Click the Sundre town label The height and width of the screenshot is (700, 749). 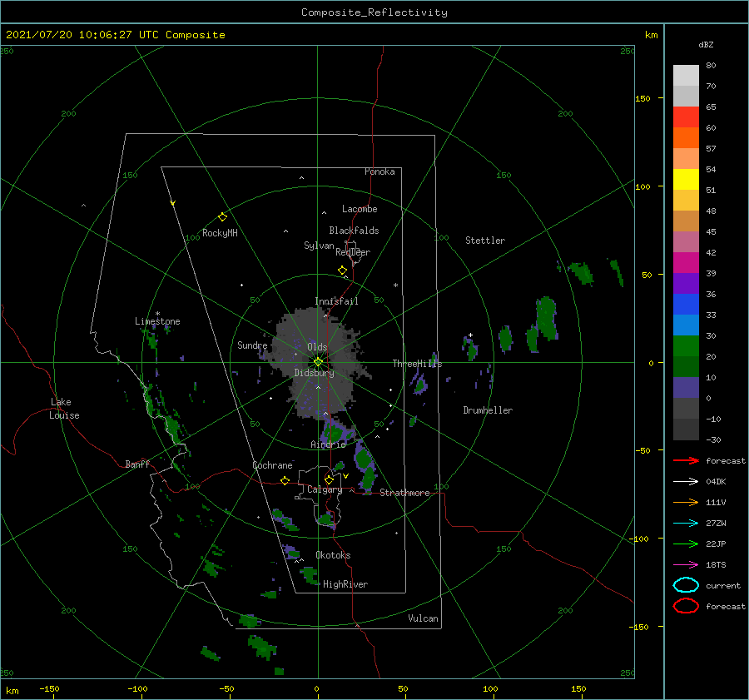(252, 345)
